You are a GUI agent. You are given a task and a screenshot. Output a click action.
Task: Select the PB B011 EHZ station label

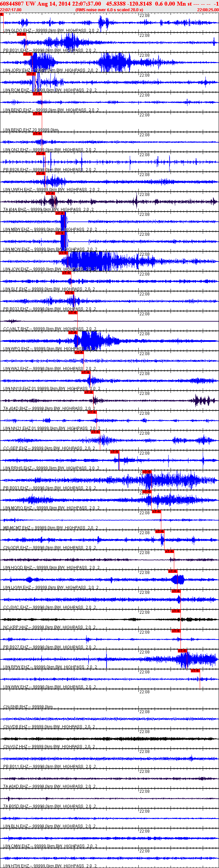pyautogui.click(x=49, y=766)
